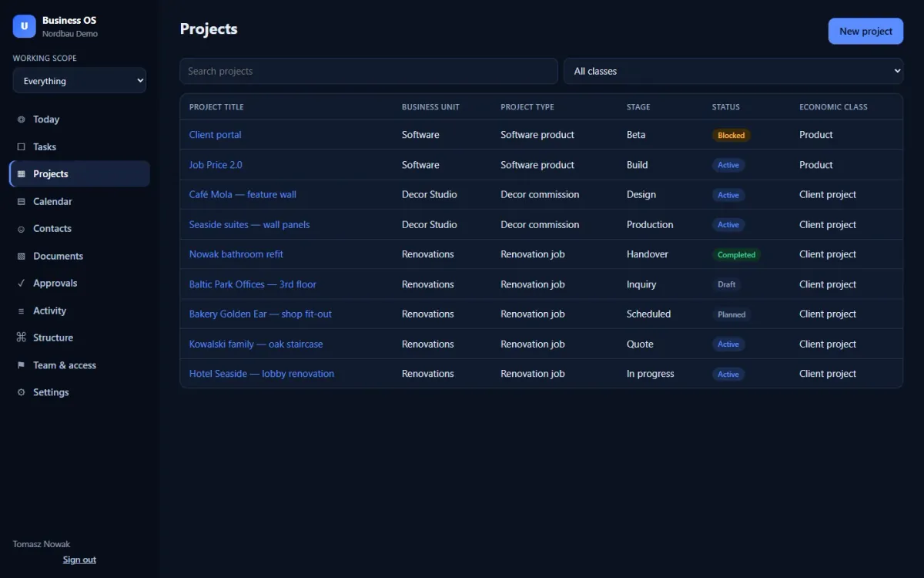Open Kowalski family — oak staircase project
924x578 pixels.
point(256,344)
